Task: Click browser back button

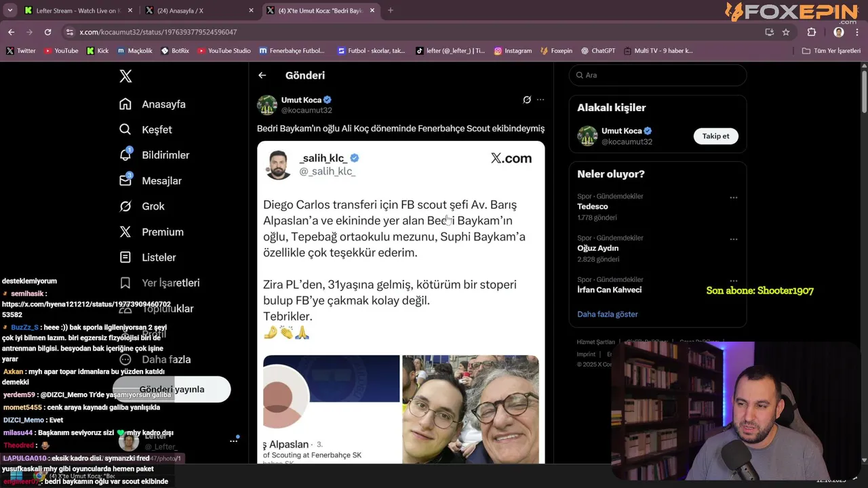Action: pos(11,32)
